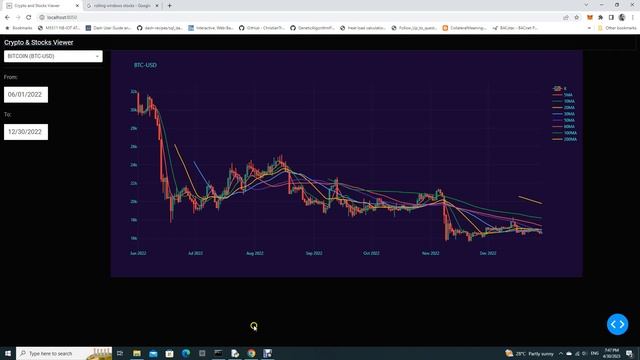The height and width of the screenshot is (360, 640).
Task: Expand the hidden bookmarks overflow arrow
Action: (589, 28)
